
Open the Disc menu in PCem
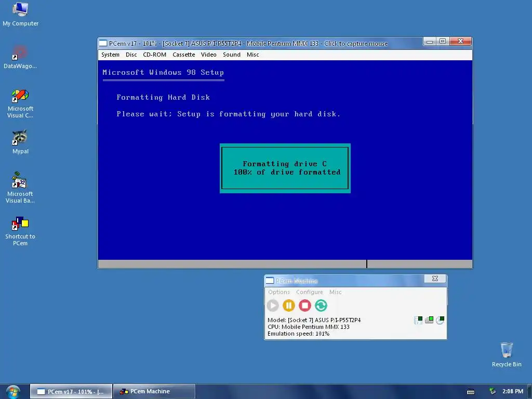point(131,55)
